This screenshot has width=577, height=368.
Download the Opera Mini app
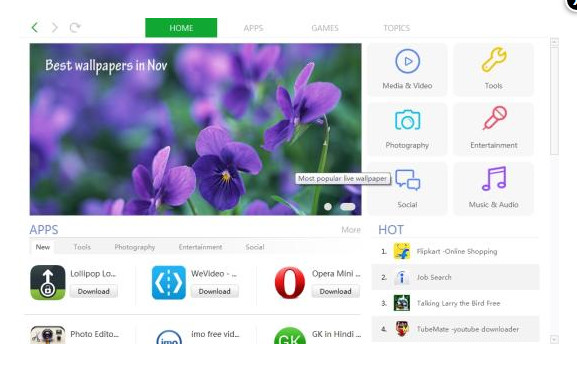pyautogui.click(x=335, y=291)
